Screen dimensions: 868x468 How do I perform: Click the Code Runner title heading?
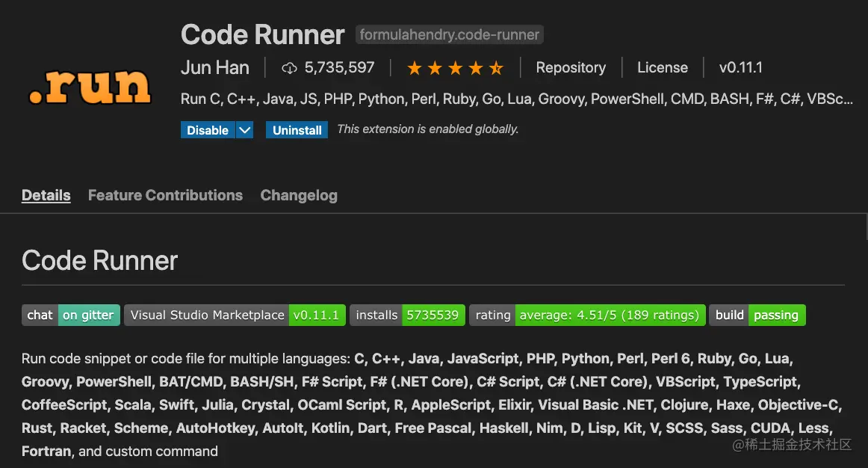coord(262,34)
